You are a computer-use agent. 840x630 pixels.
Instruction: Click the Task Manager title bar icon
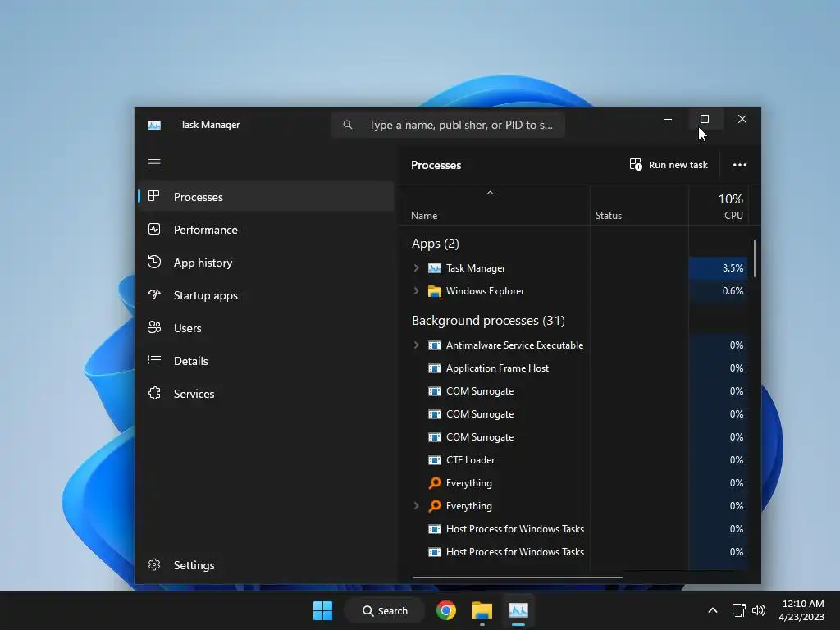(x=154, y=125)
